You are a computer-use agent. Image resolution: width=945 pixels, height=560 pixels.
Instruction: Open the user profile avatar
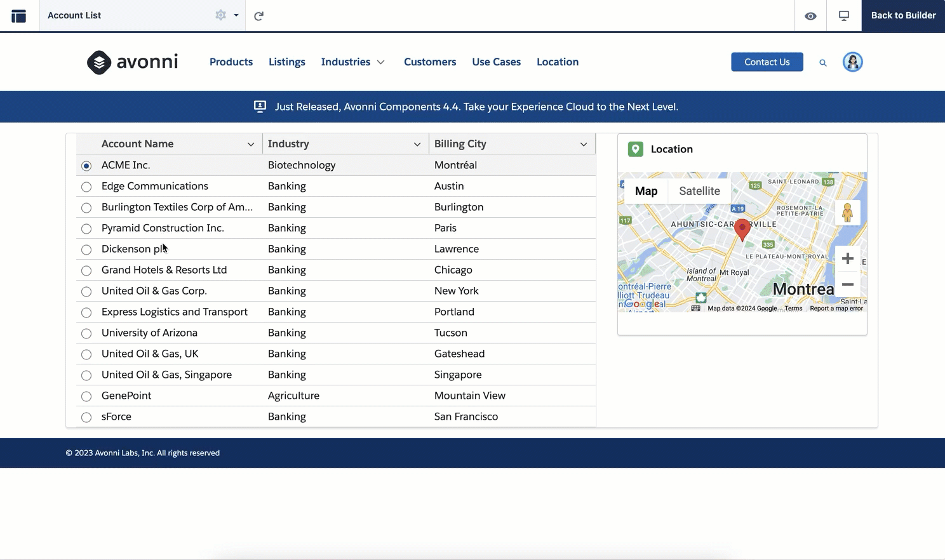(x=852, y=62)
